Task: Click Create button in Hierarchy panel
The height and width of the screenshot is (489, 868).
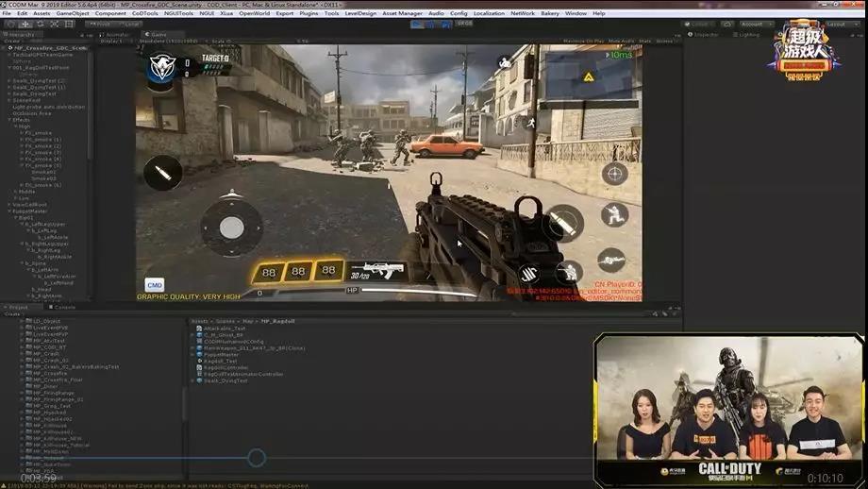Action: 12,41
